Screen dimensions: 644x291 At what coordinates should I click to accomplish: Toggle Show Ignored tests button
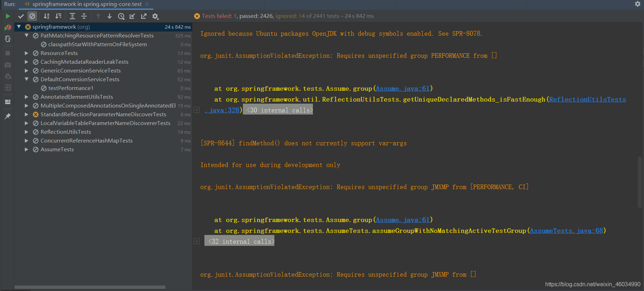(32, 16)
